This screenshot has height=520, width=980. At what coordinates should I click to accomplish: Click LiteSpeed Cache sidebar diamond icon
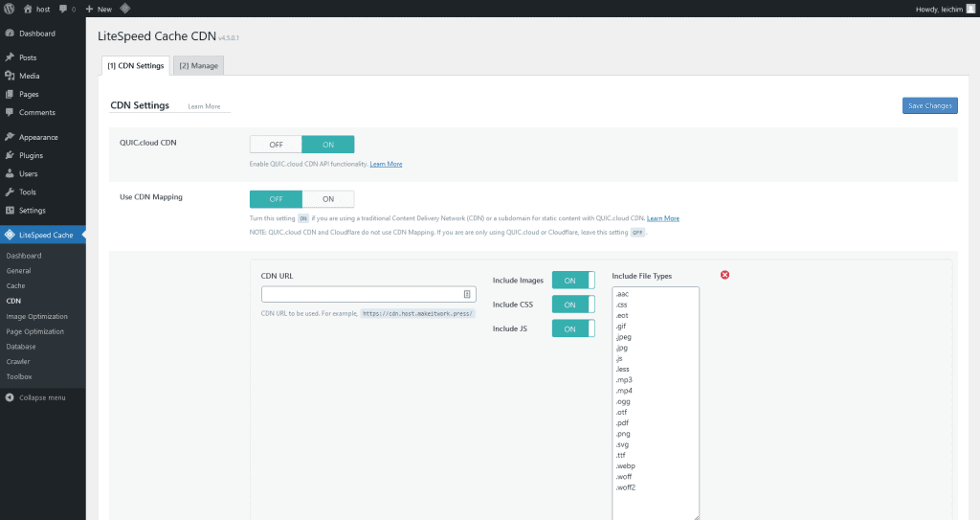10,235
